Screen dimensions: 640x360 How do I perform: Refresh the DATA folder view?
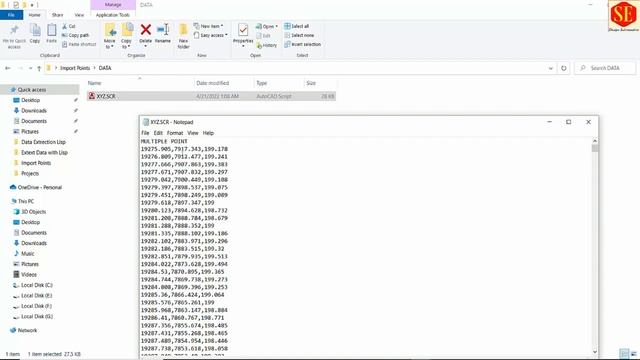pos(564,68)
